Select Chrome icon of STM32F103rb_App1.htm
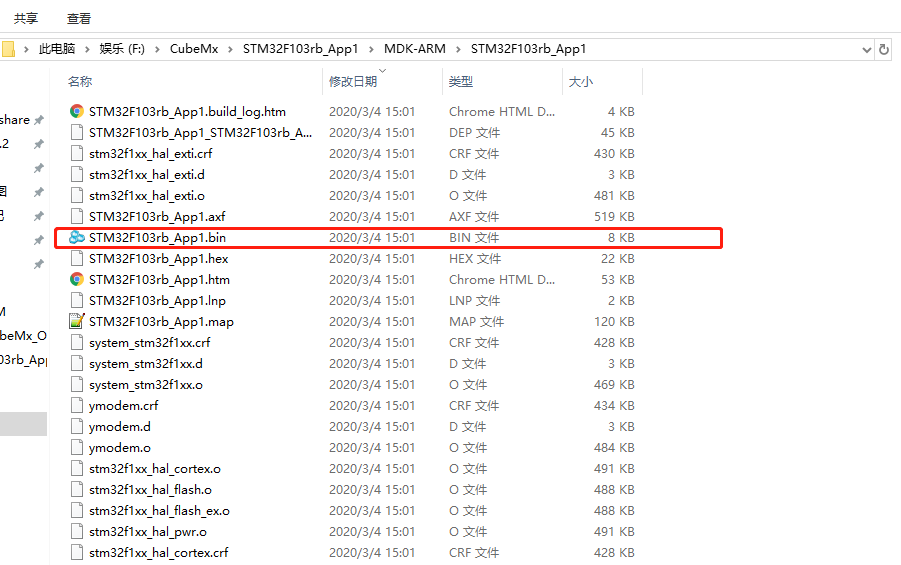901x565 pixels. tap(76, 279)
